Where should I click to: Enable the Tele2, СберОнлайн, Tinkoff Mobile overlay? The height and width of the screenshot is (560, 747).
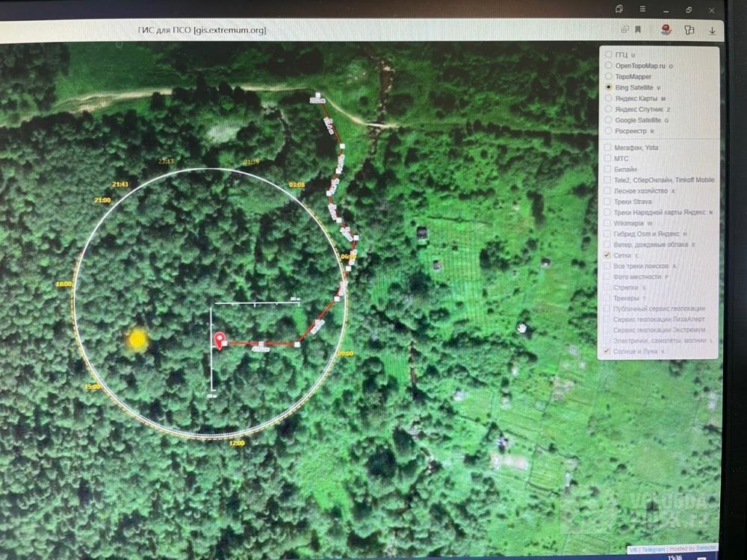pos(607,179)
